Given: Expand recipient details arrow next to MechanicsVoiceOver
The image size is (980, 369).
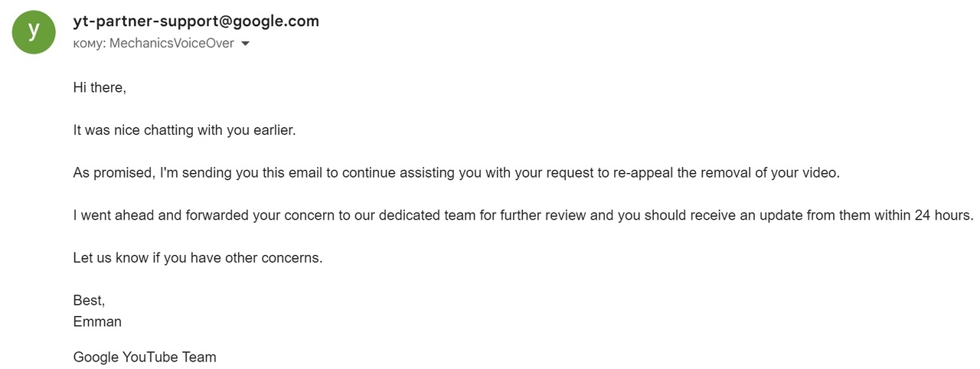Looking at the screenshot, I should coord(245,44).
